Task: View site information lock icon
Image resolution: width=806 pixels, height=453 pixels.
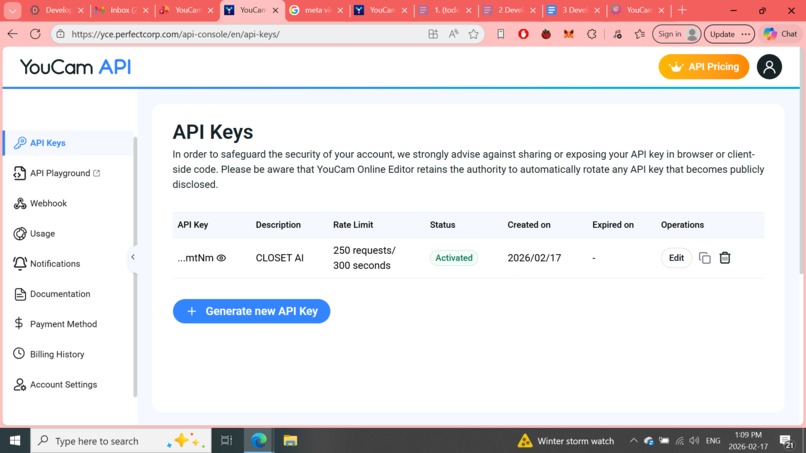Action: 61,34
